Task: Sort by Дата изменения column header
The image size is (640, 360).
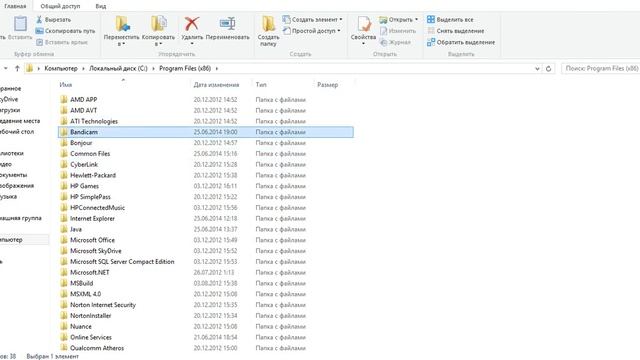Action: pos(216,85)
